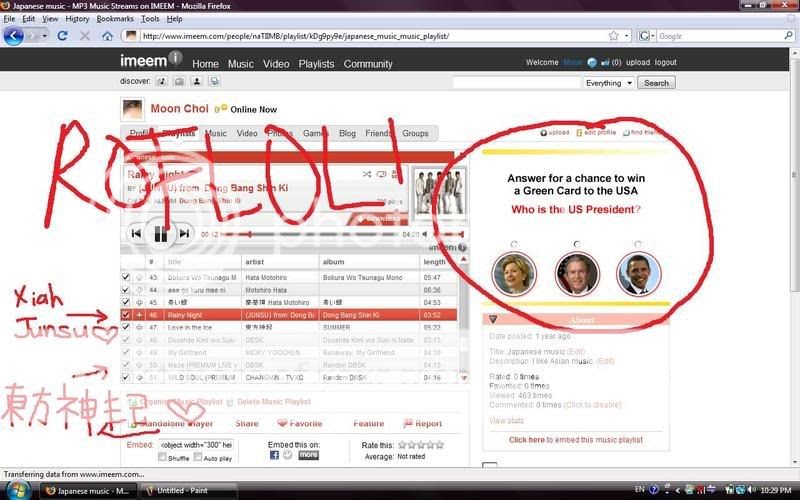Image resolution: width=800 pixels, height=500 pixels.
Task: Open the discover video monitor icon
Action: [x=214, y=81]
